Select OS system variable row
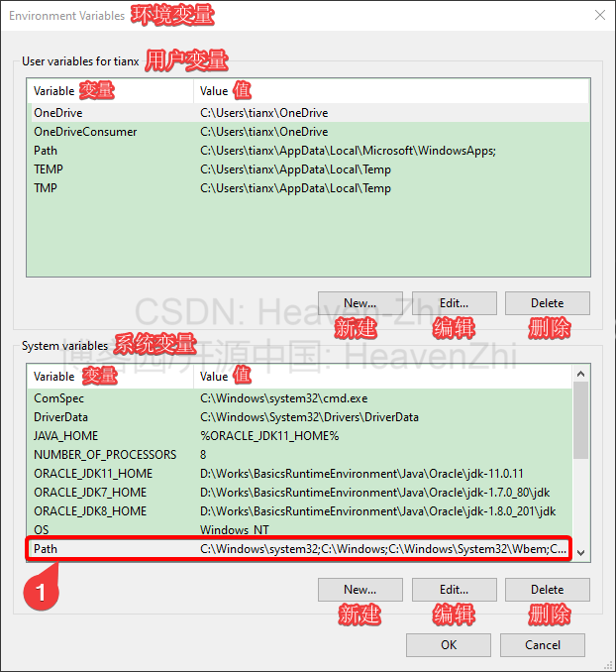The image size is (616, 672). (299, 529)
